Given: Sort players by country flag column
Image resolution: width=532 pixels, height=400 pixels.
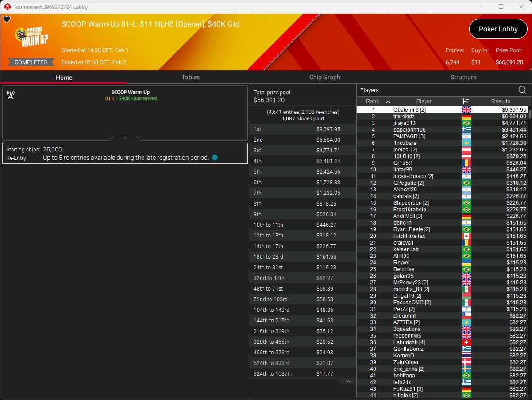Looking at the screenshot, I should tap(466, 101).
